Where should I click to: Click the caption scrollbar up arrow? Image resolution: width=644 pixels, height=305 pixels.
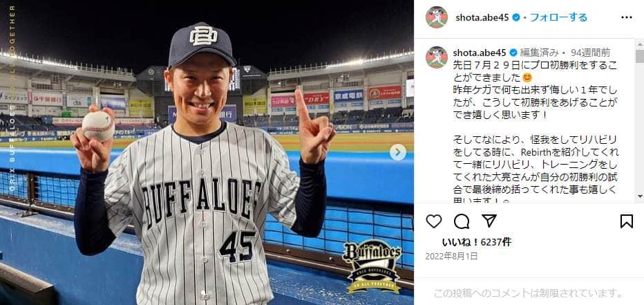click(639, 43)
